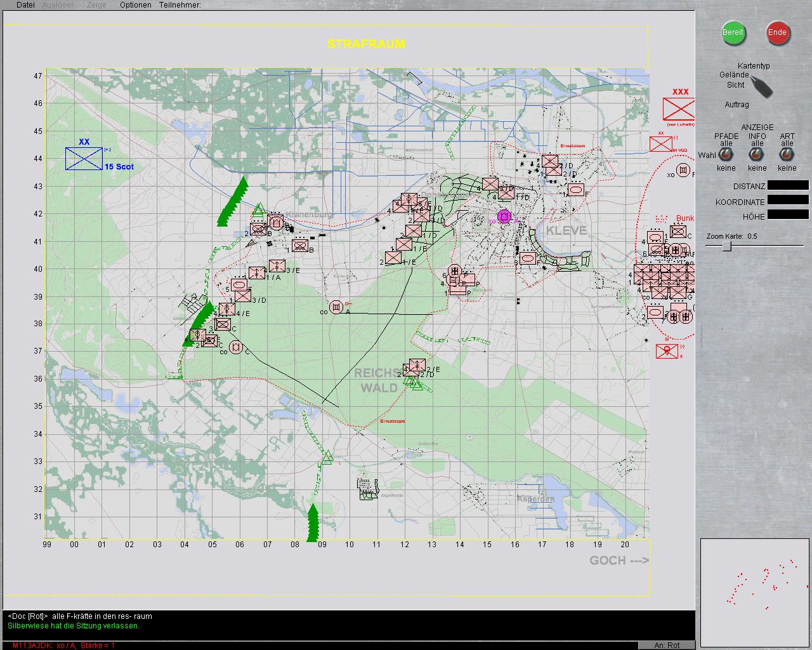Click the green Bereit button
The image size is (812, 650).
coord(733,32)
